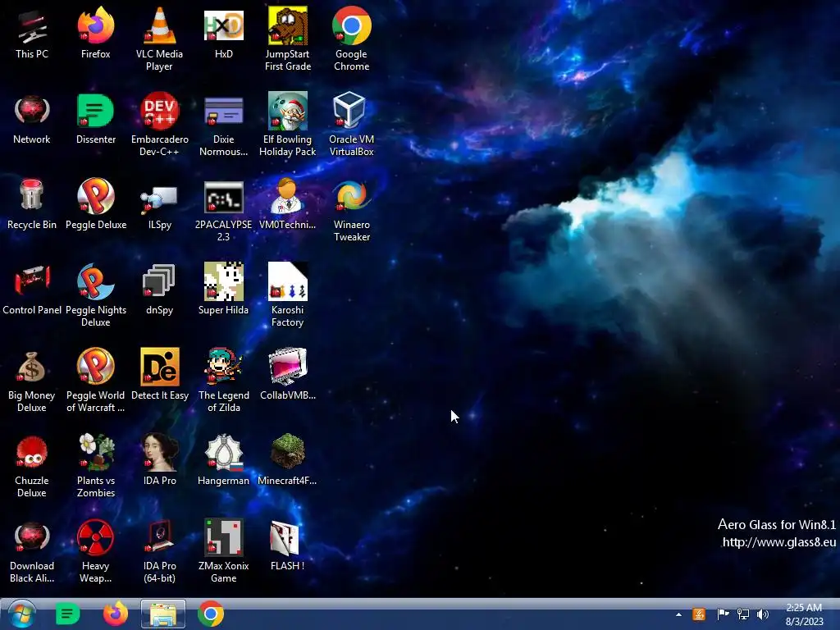The height and width of the screenshot is (630, 840).
Task: Open the dnSpy shortcut
Action: 159,290
